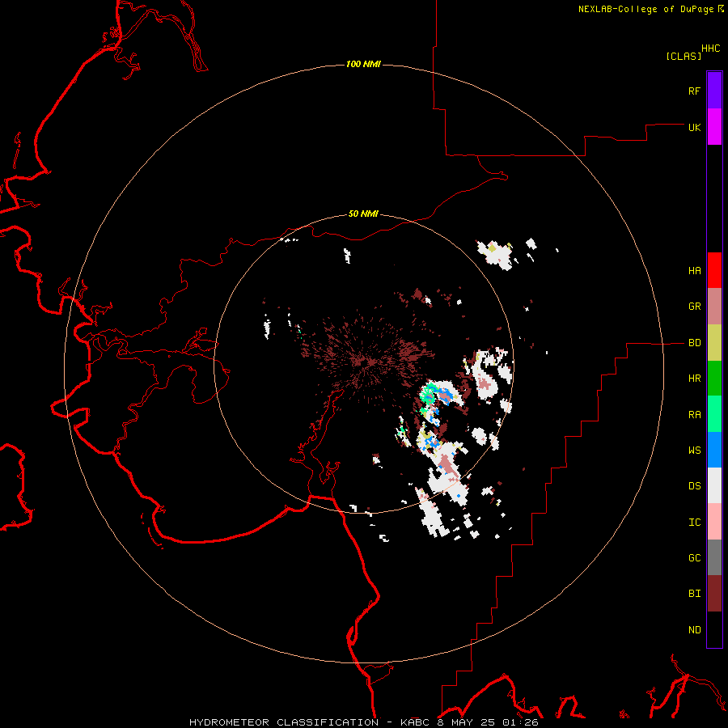This screenshot has width=728, height=728.
Task: Click the blue WS legend color swatch
Action: (x=714, y=450)
